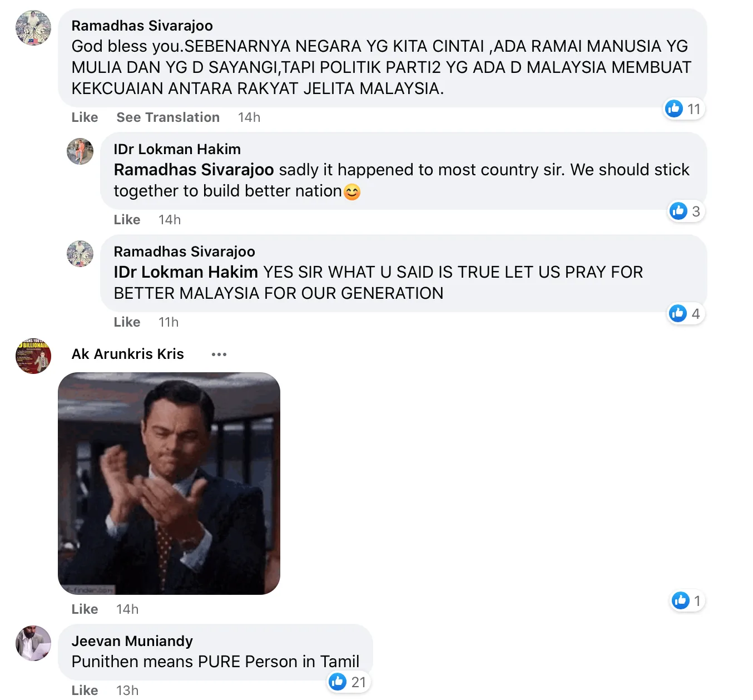Image resolution: width=753 pixels, height=700 pixels.
Task: Open the 11h timestamp on Ramadhas's reply
Action: tap(169, 322)
